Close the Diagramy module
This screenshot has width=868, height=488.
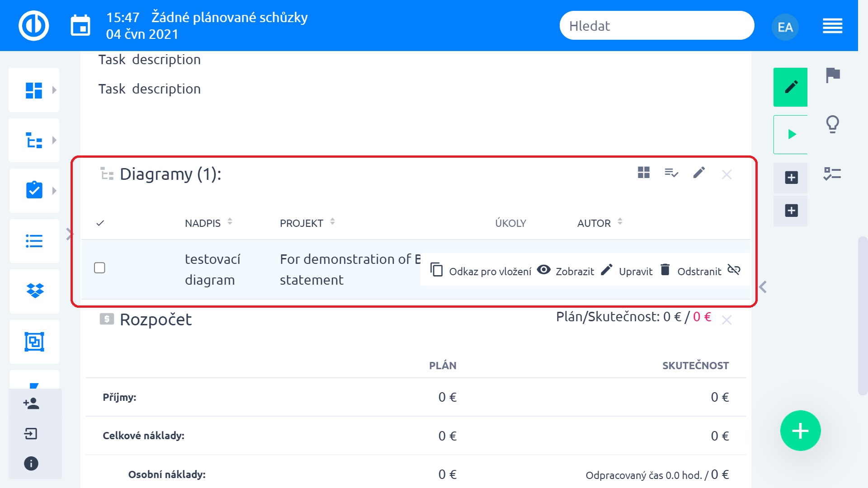point(726,174)
